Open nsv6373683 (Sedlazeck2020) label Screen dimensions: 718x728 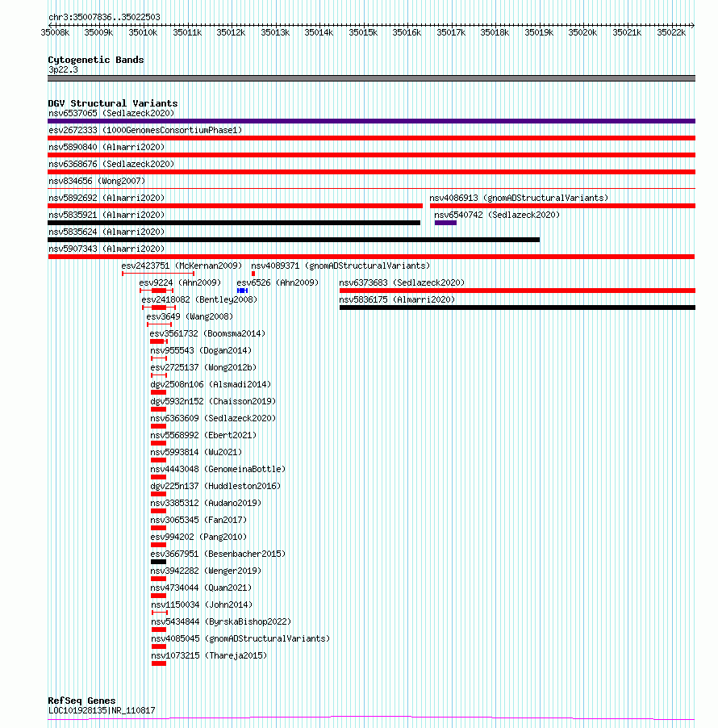(402, 282)
